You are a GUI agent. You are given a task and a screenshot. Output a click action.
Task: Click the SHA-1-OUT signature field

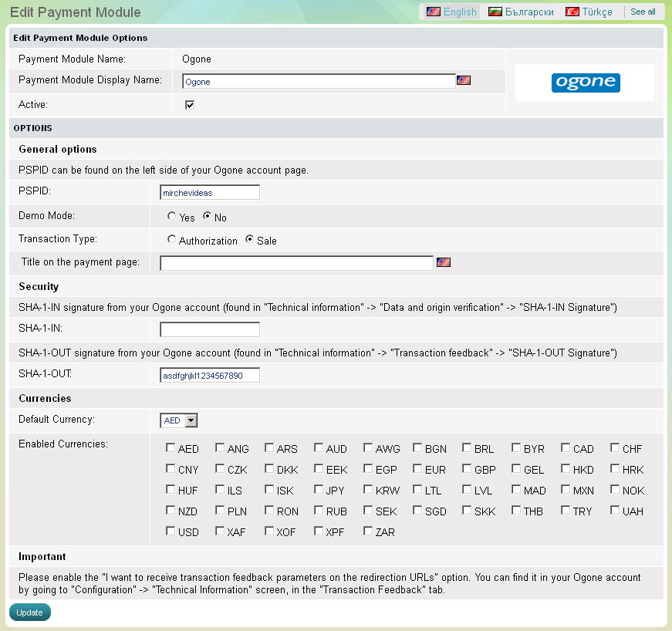210,376
